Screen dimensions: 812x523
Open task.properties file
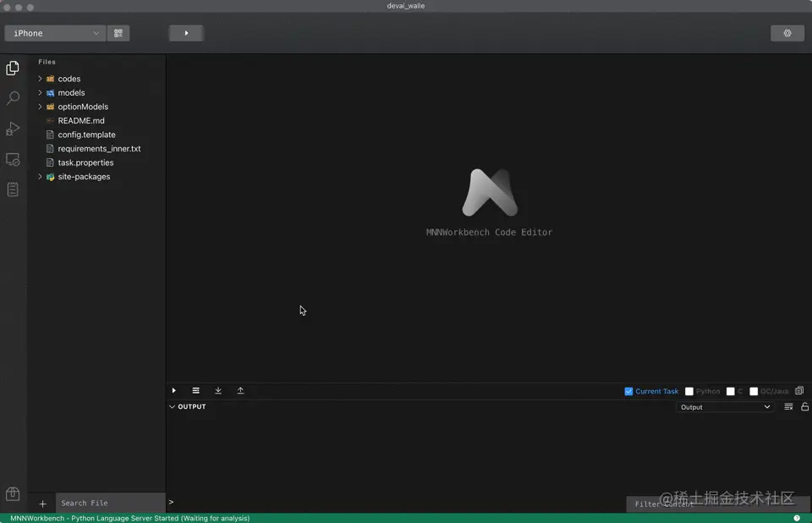pos(85,162)
